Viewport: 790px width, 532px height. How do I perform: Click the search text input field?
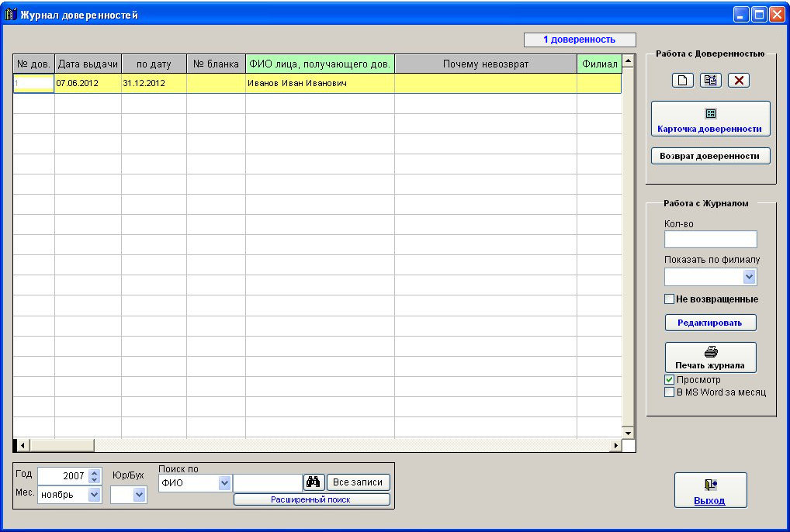[268, 482]
